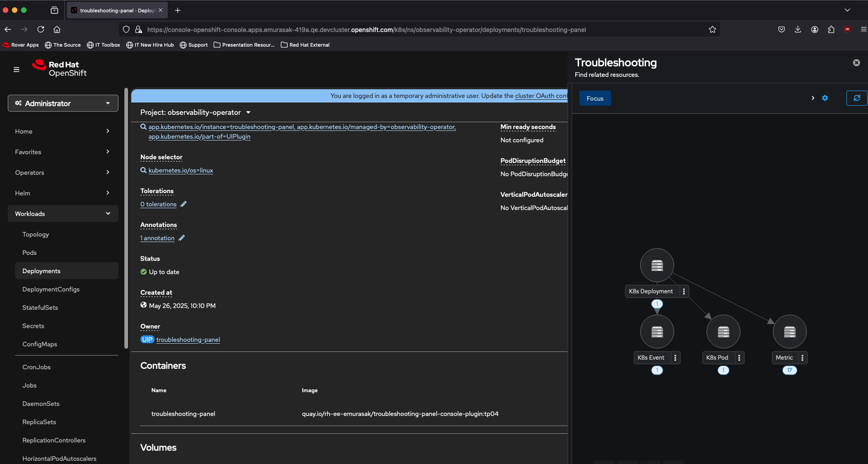
Task: Reload the page in the browser
Action: (x=41, y=29)
